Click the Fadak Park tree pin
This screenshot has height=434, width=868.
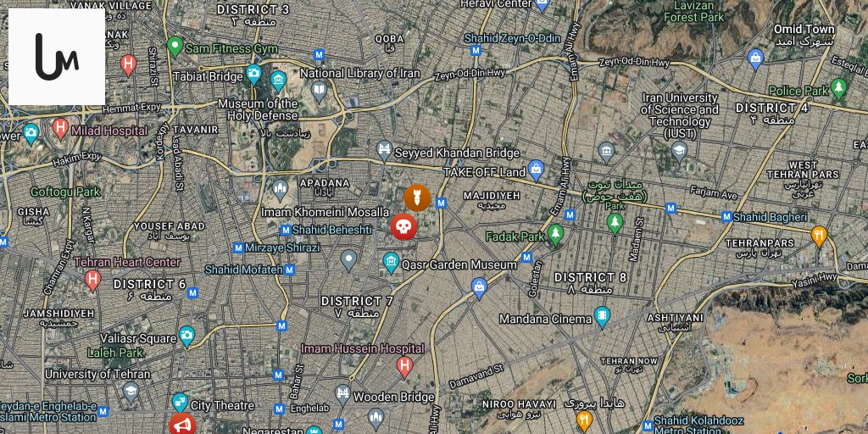(555, 235)
